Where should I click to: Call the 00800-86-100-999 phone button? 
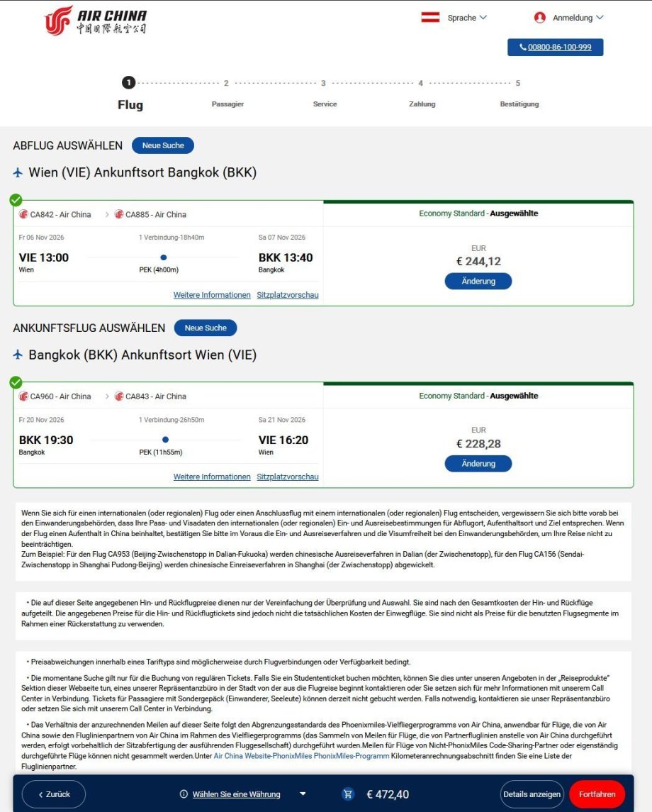(x=555, y=47)
